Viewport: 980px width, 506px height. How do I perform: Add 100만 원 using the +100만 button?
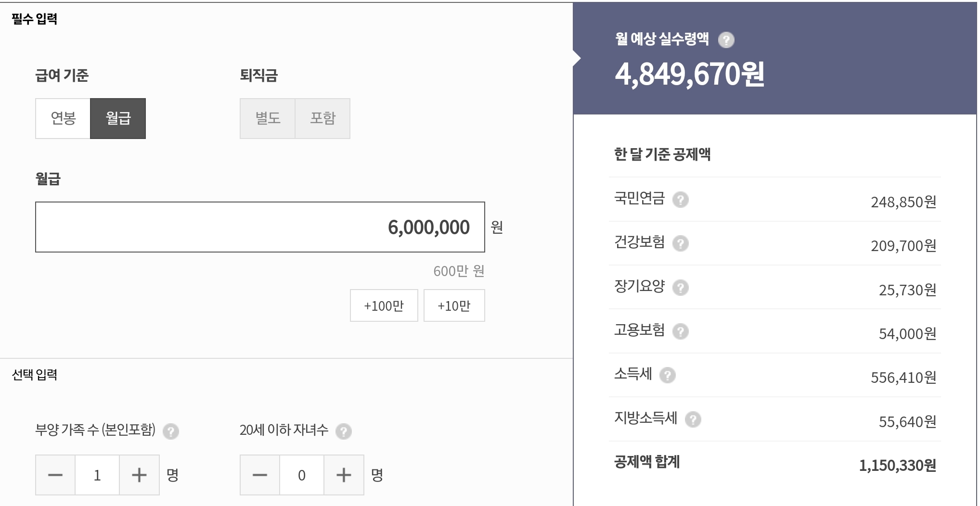tap(384, 305)
